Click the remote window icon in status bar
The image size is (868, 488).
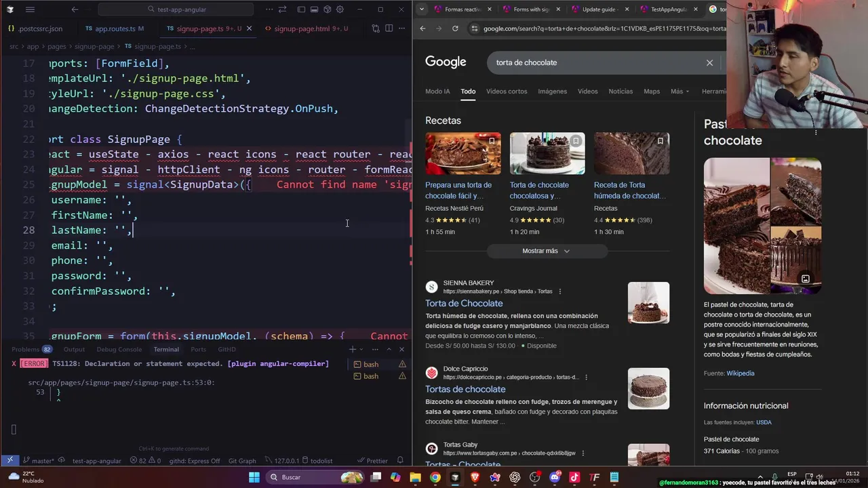pyautogui.click(x=9, y=460)
